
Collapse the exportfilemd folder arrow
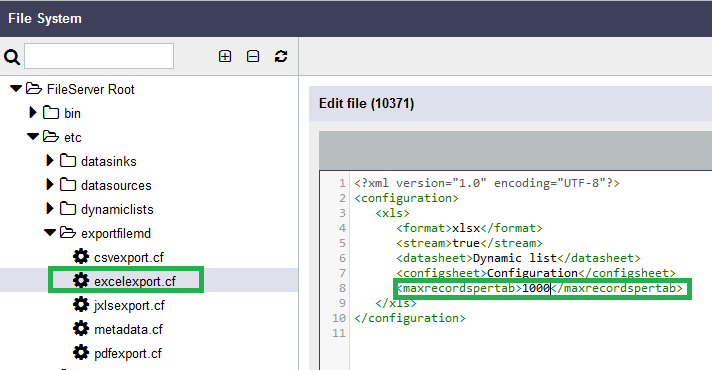pos(50,233)
